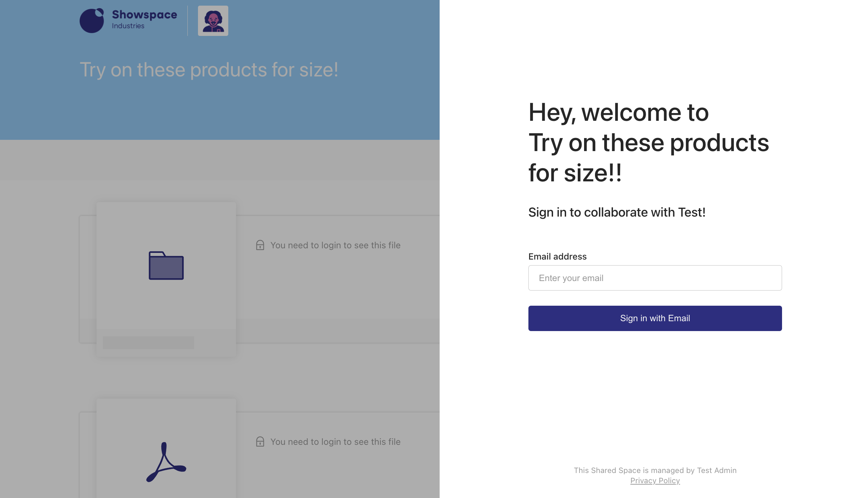868x498 pixels.
Task: Click the gray placeholder bar under folder card
Action: tap(148, 343)
